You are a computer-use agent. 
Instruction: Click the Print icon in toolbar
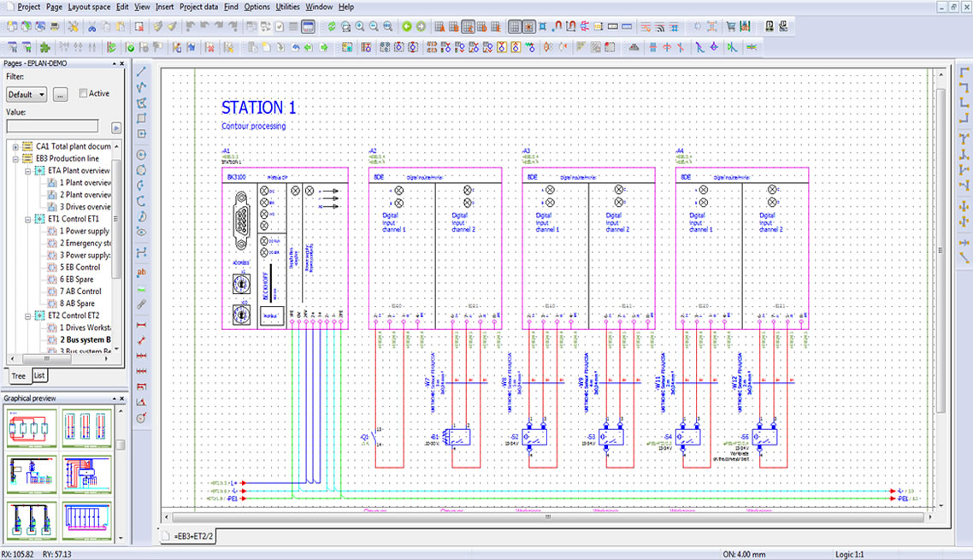[55, 27]
